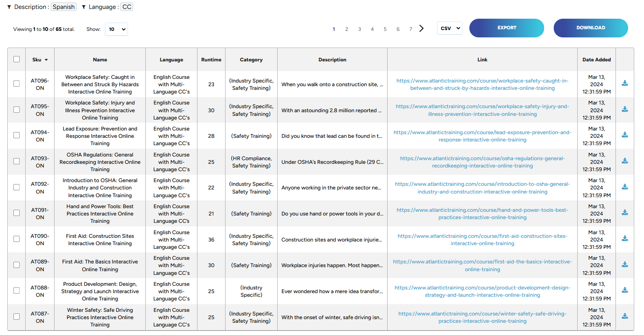Go to page 5
This screenshot has width=644, height=335.
tap(385, 29)
